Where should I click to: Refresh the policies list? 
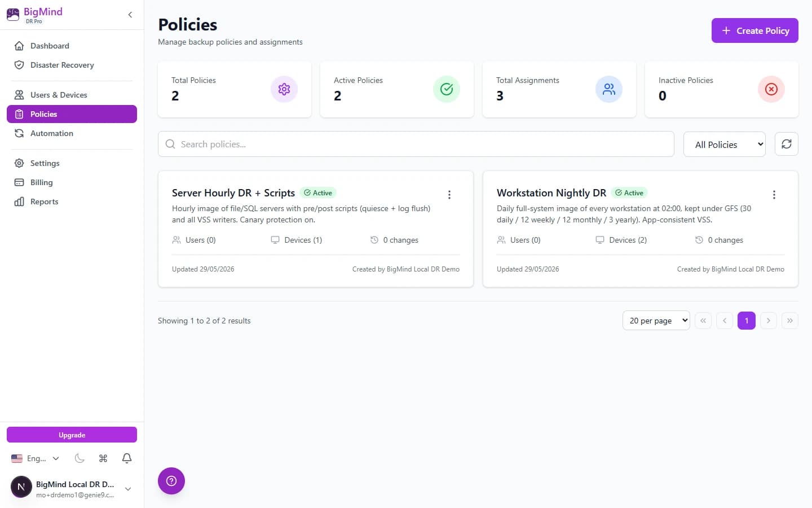(x=787, y=144)
